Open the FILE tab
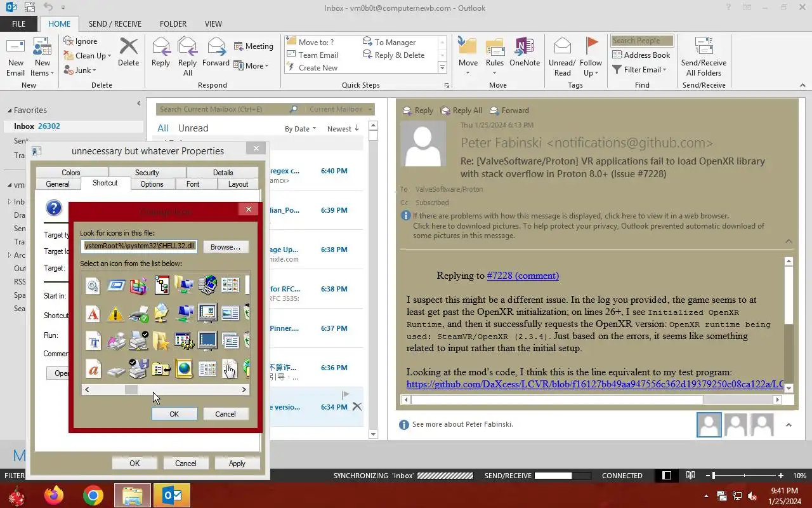This screenshot has width=812, height=508. point(19,24)
